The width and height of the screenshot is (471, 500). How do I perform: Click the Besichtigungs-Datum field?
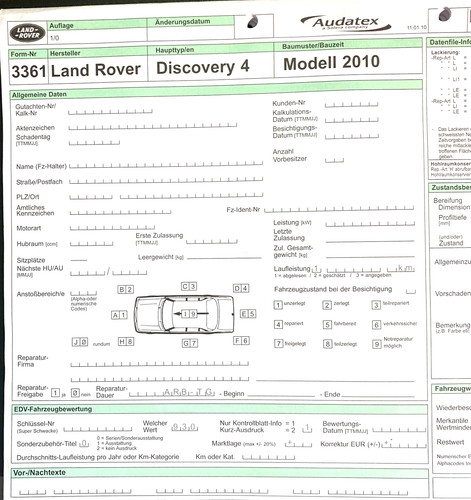tap(352, 136)
